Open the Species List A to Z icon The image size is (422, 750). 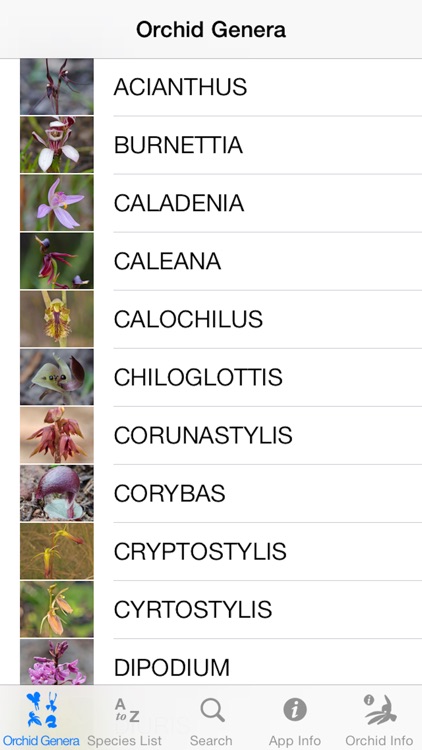(x=126, y=710)
